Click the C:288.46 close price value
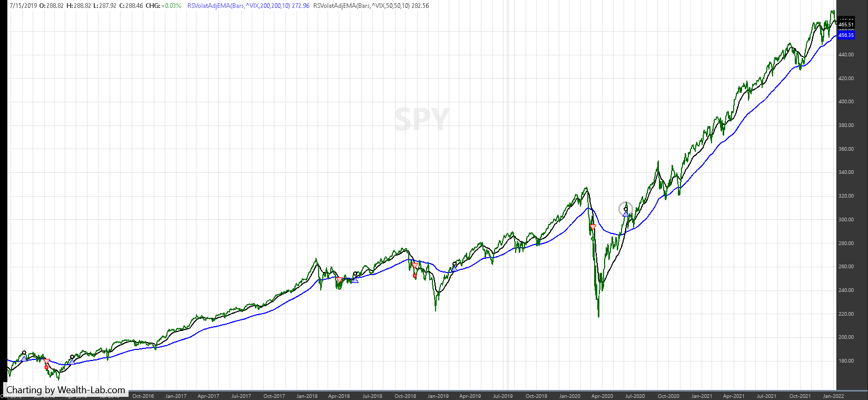 coord(130,6)
